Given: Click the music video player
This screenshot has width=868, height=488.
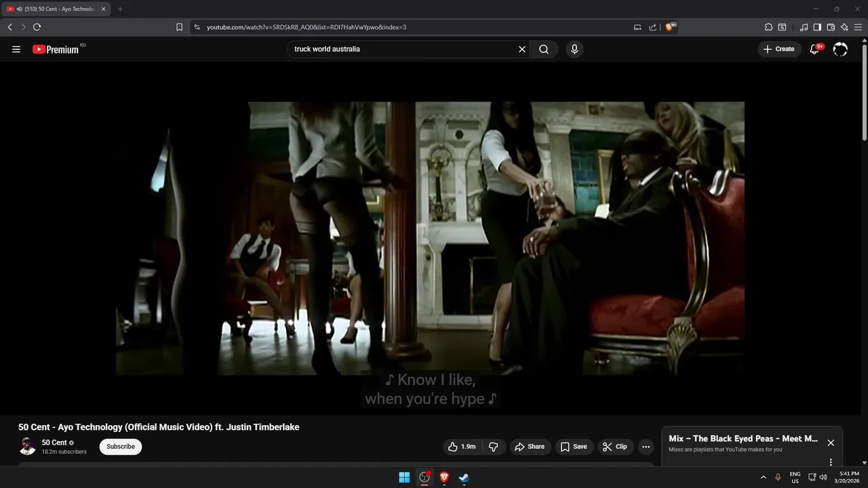Looking at the screenshot, I should (x=430, y=239).
